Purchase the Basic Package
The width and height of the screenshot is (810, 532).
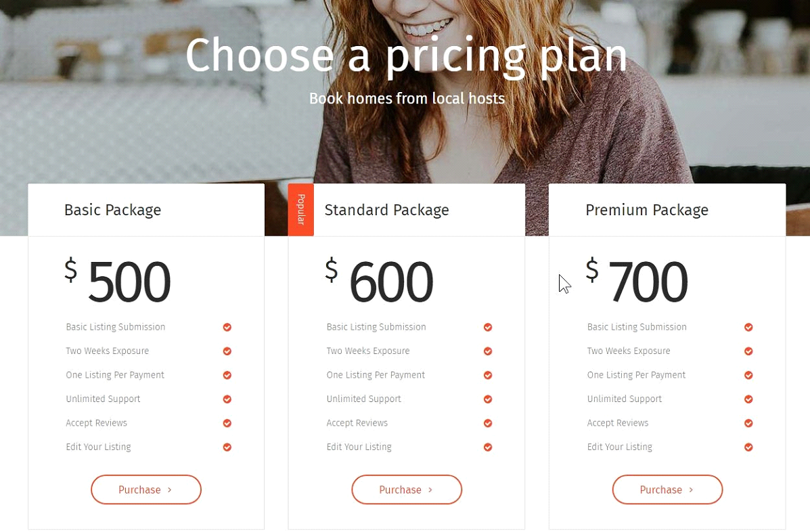pyautogui.click(x=146, y=490)
